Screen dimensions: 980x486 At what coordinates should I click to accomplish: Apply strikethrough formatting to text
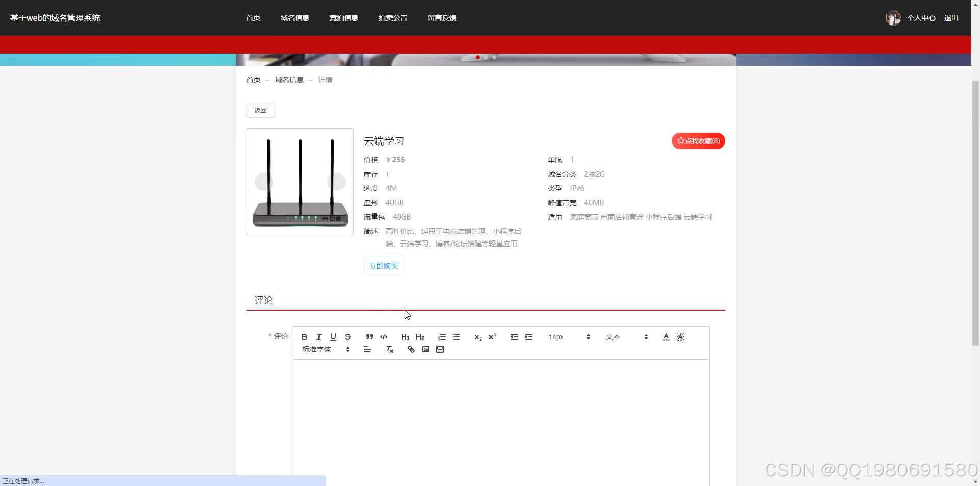348,337
